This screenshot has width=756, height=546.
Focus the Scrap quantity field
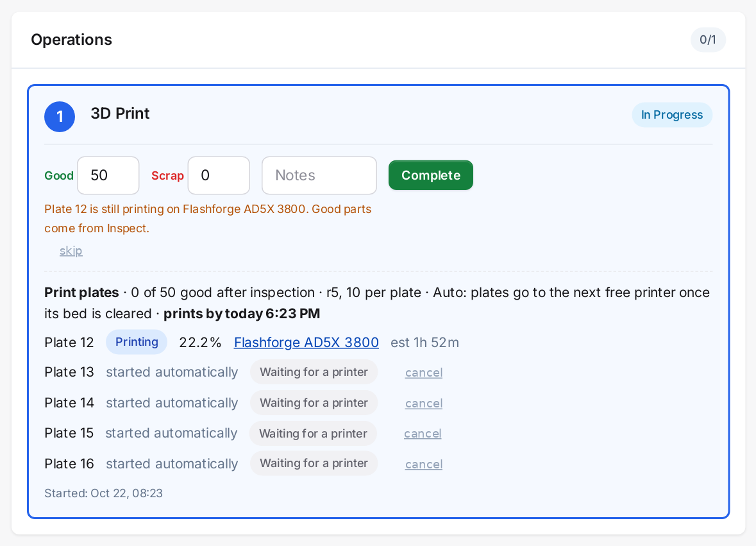coord(219,175)
